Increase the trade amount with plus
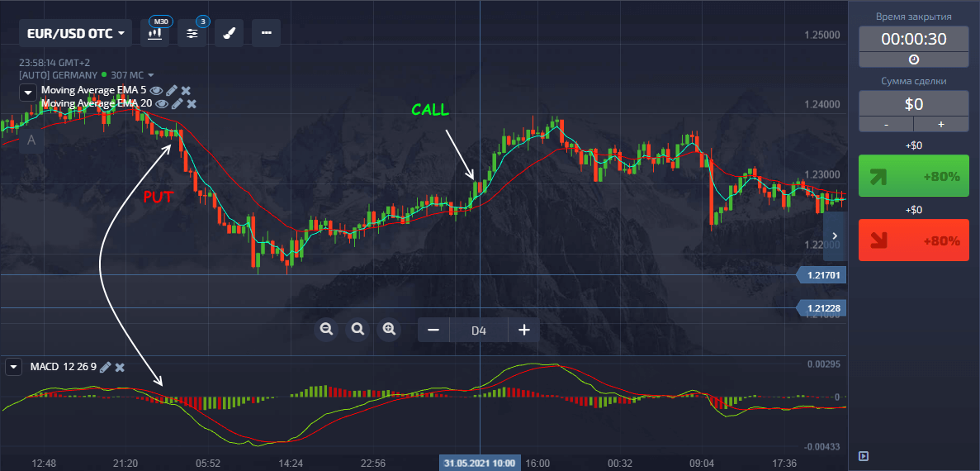This screenshot has width=980, height=471. 940,124
